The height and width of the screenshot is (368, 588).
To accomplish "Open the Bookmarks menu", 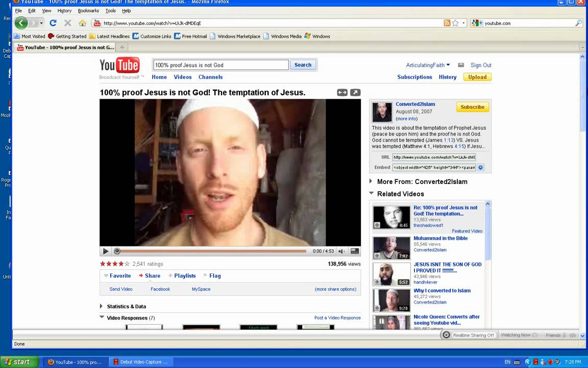I will tap(88, 11).
